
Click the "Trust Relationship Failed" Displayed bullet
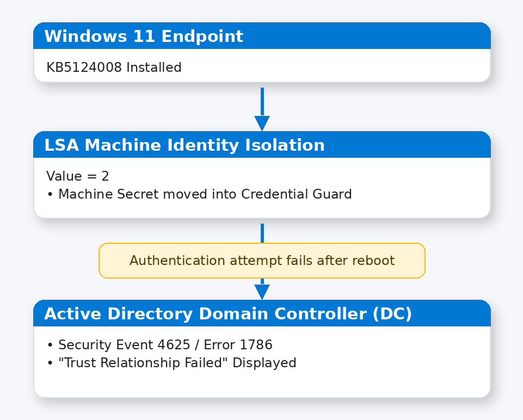172,363
